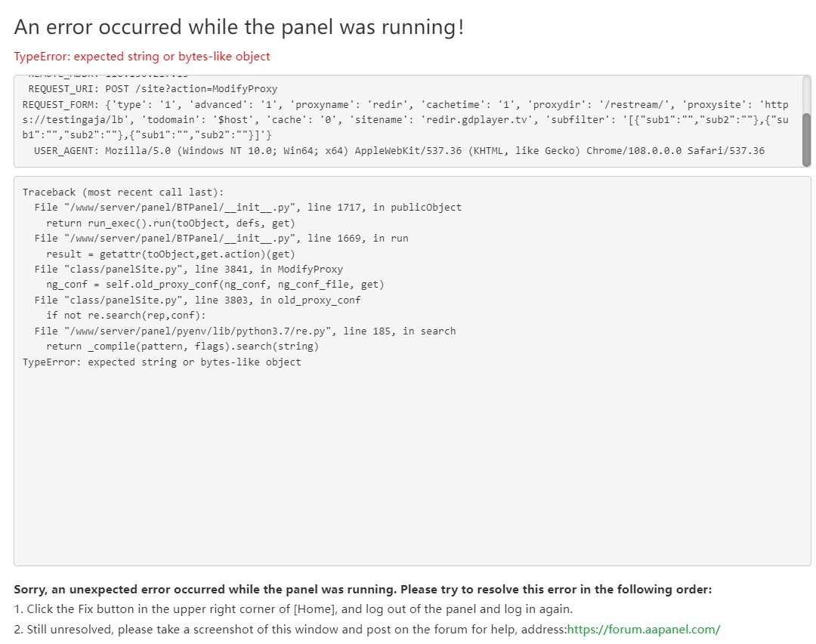Click the REQUEST_URI line in request details

click(x=153, y=88)
